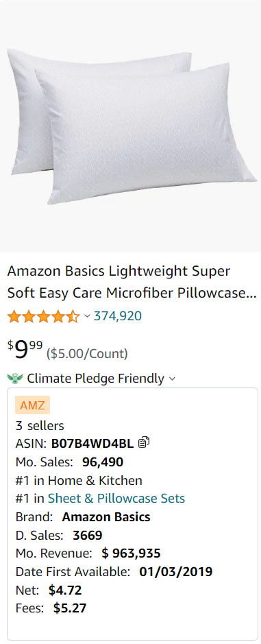The height and width of the screenshot is (644, 261).
Task: Click the Mo. Sales value 96,490
Action: 103,462
